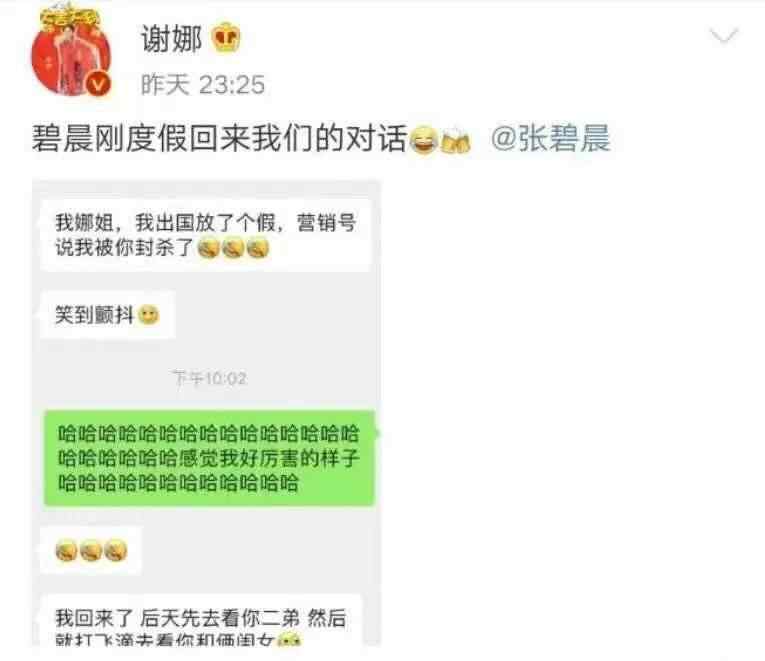The image size is (765, 661).
Task: Click the 我娜姐 message about 营销号
Action: click(205, 235)
